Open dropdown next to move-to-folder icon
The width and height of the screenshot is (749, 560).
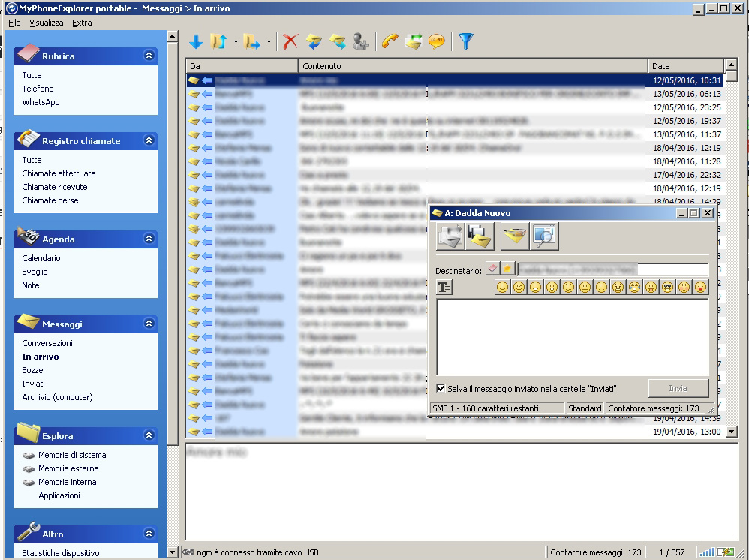tap(269, 41)
